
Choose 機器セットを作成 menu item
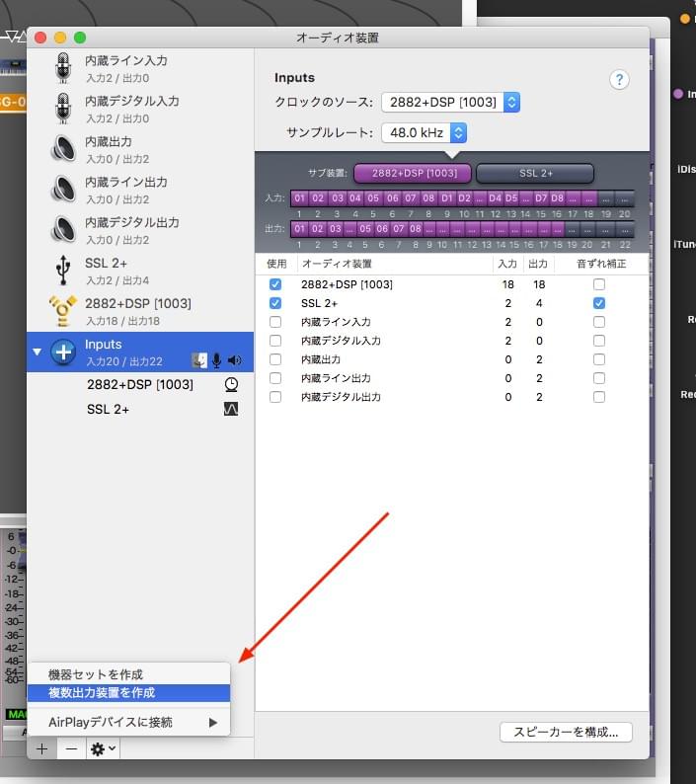point(129,674)
